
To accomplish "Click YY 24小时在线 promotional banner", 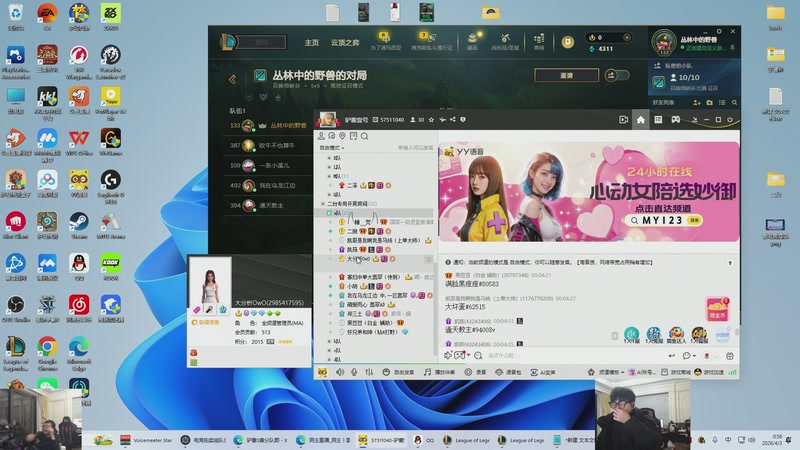I will [x=589, y=192].
